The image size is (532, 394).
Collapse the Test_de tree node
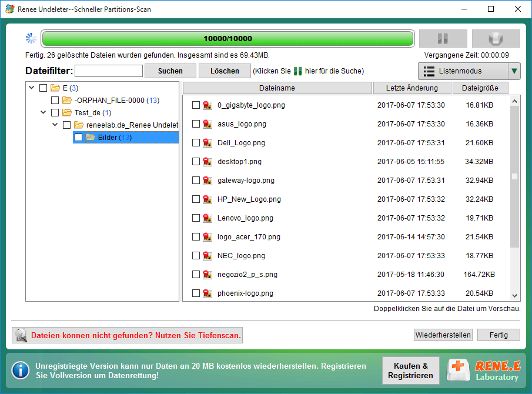(43, 112)
